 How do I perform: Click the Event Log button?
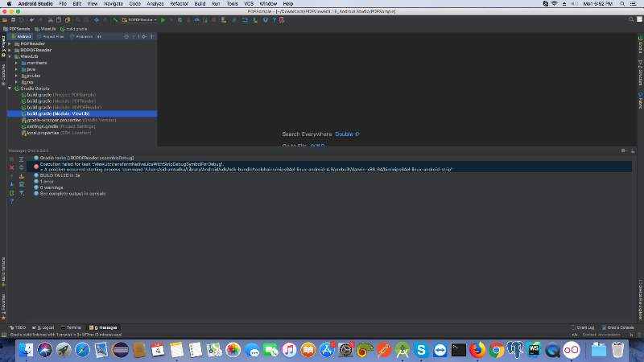click(584, 327)
